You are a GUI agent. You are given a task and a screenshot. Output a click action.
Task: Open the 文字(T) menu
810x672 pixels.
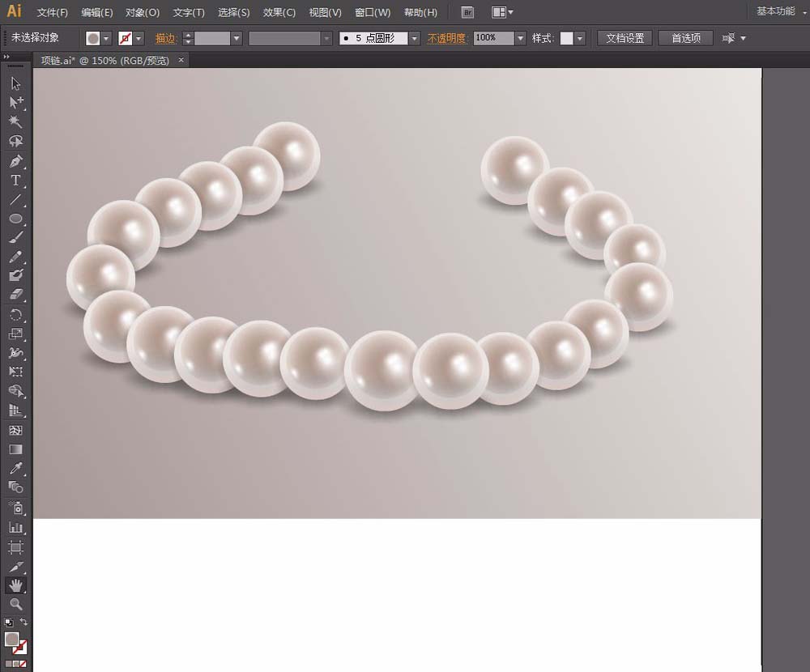[189, 12]
